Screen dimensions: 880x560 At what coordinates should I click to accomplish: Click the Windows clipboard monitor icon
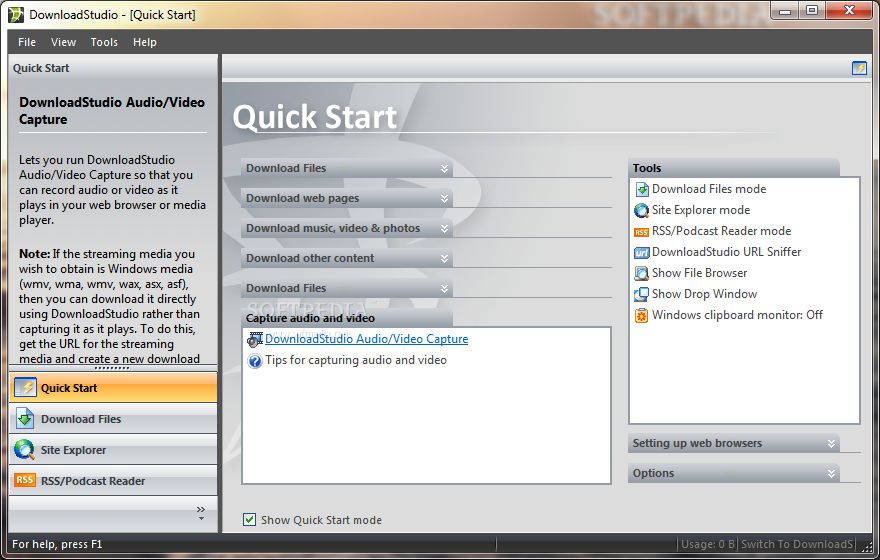[641, 315]
